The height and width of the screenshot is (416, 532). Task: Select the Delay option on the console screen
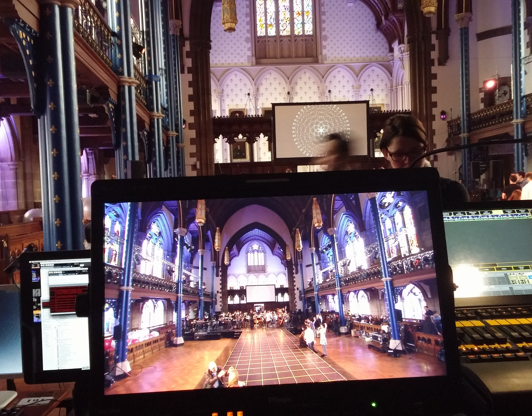click(504, 269)
